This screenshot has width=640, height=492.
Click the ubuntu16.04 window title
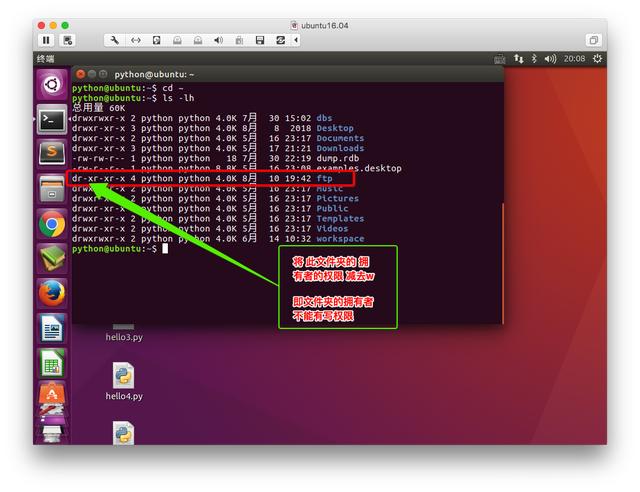pos(324,25)
